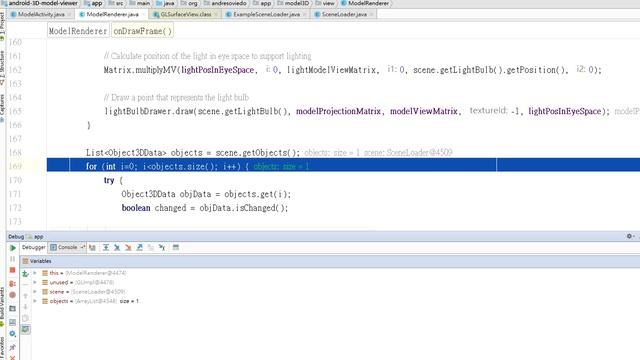Click the 'main' breadcrumb folder

click(140, 3)
